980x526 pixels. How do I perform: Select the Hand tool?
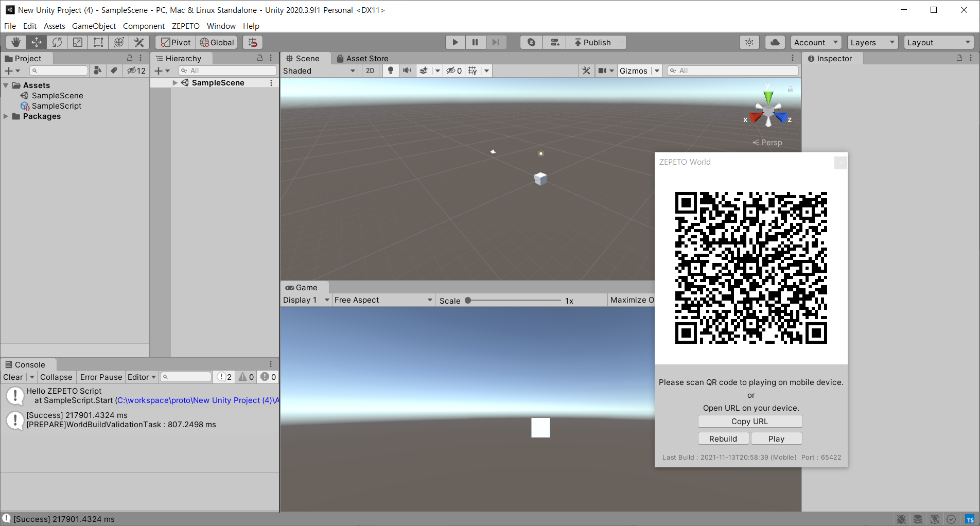pos(16,42)
